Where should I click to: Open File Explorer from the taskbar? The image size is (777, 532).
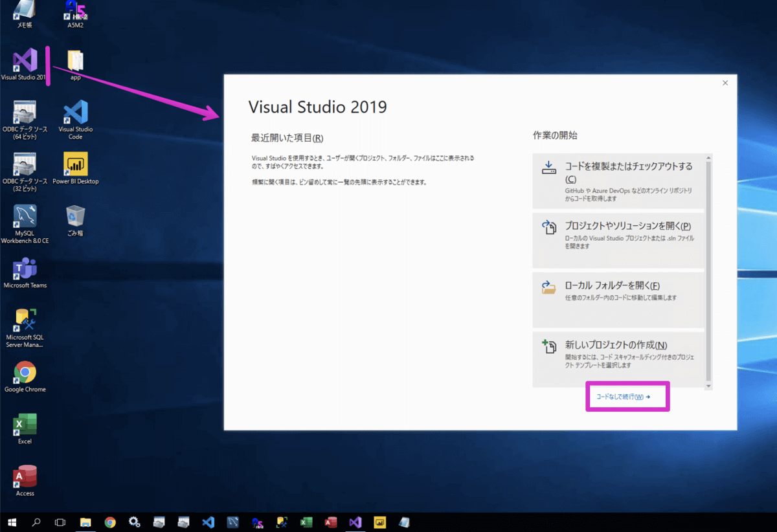[85, 522]
